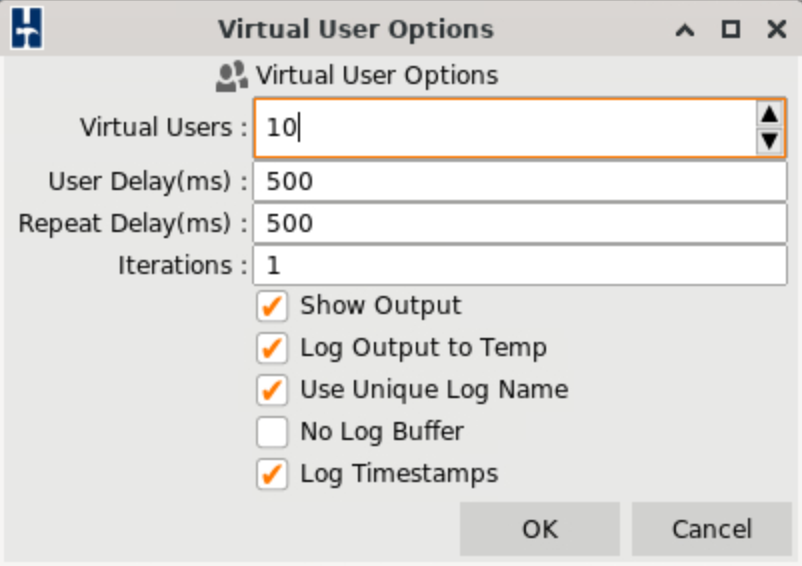Turn off the Log Timestamps checkbox
Screen dimensions: 802x566
pyautogui.click(x=272, y=474)
